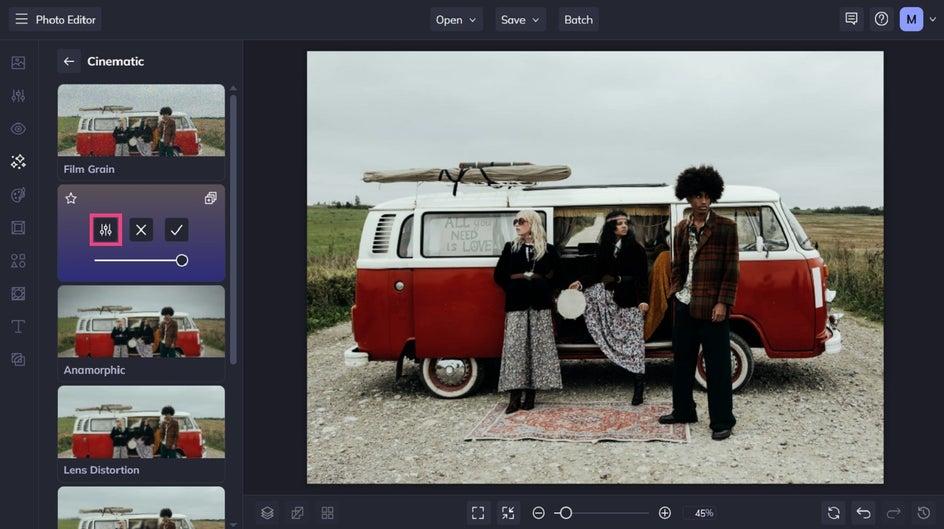Click the undo arrow icon
Image resolution: width=944 pixels, height=529 pixels.
pos(863,513)
